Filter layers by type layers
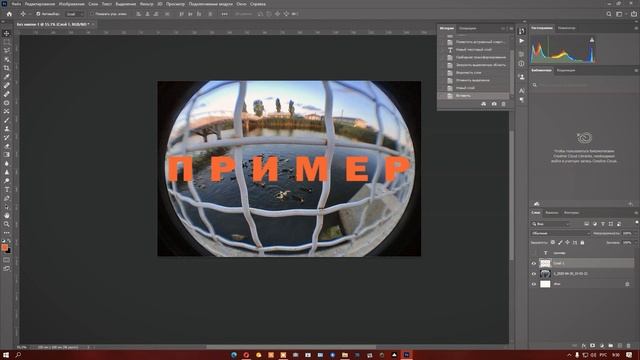The height and width of the screenshot is (360, 640). click(603, 224)
